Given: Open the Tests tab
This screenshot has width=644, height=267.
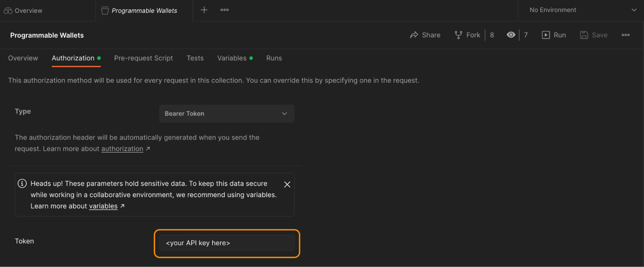Looking at the screenshot, I should point(195,58).
